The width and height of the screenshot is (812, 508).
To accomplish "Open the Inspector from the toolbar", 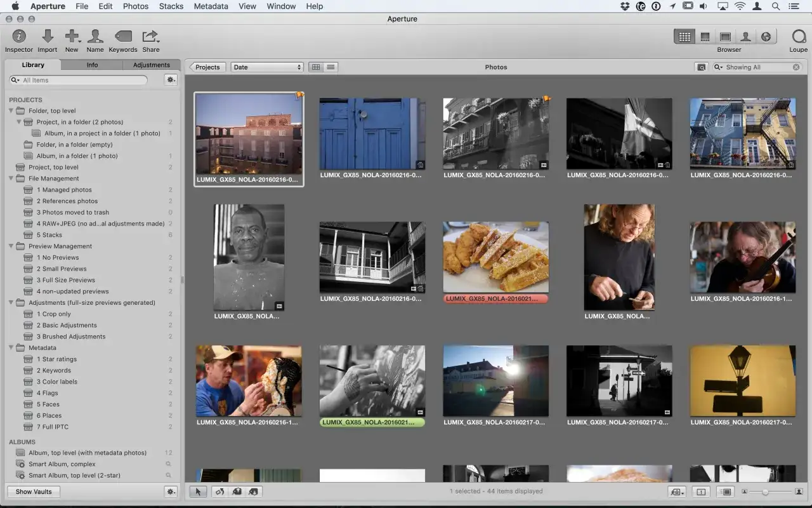I will point(19,41).
